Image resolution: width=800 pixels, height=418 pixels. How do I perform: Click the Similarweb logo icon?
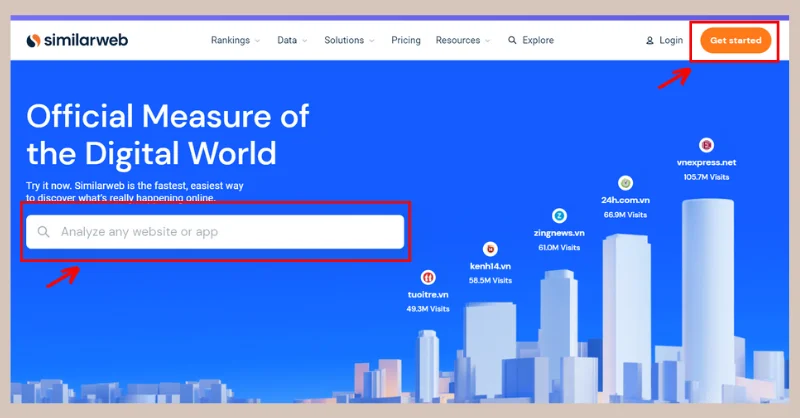coord(33,40)
